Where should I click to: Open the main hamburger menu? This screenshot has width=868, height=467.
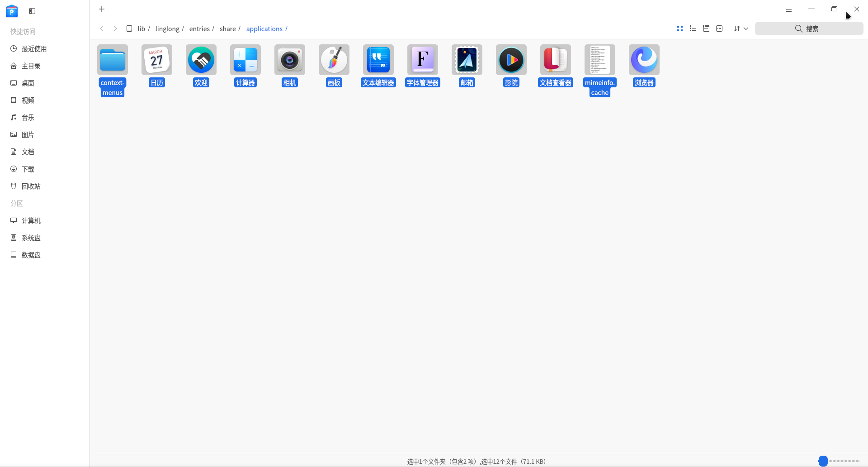(x=789, y=9)
